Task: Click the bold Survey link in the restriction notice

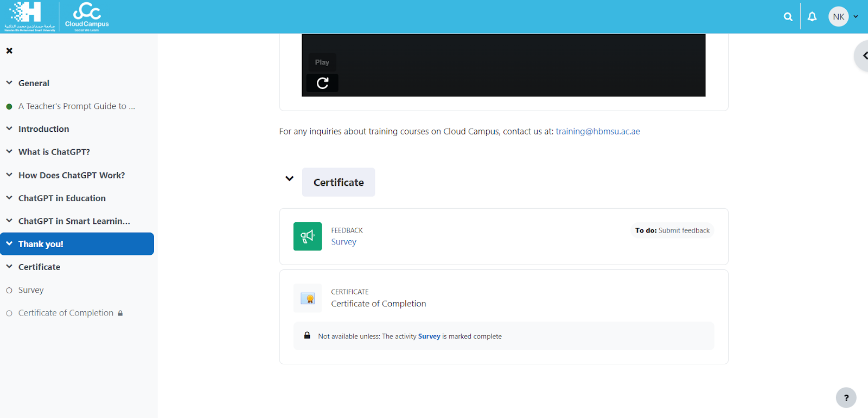Action: 429,336
